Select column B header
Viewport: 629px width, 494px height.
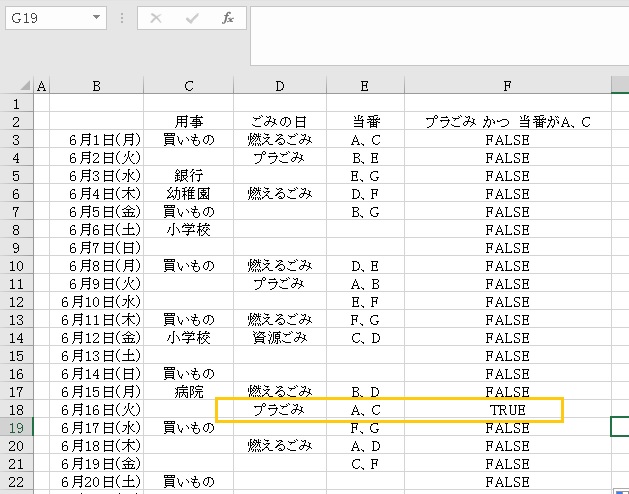coord(96,86)
